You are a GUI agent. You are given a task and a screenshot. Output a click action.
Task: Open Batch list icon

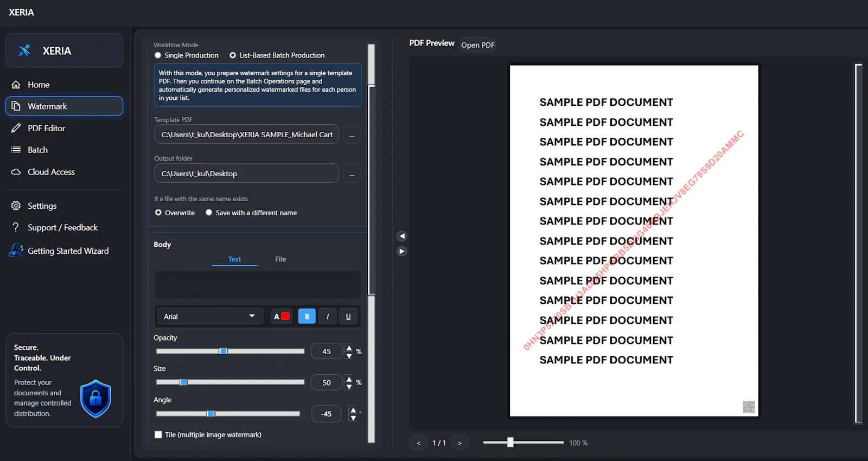[x=16, y=150]
